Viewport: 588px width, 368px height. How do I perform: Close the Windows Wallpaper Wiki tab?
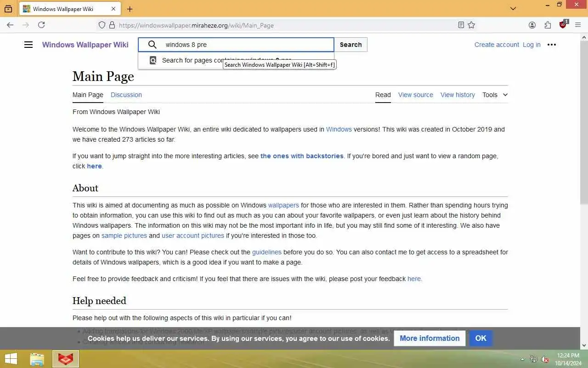coord(113,9)
